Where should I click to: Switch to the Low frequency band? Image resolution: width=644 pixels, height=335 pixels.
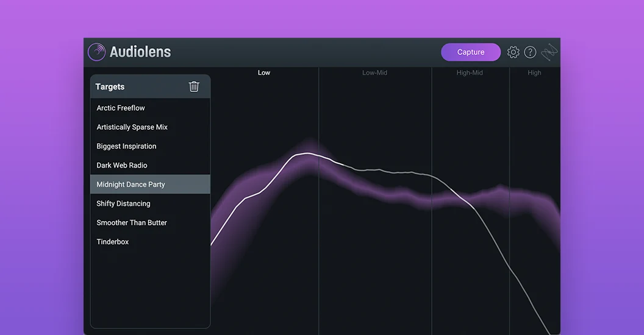click(264, 72)
